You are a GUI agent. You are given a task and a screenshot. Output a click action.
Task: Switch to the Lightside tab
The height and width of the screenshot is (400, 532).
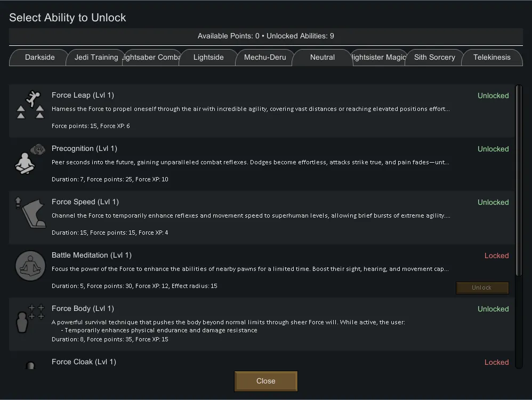pyautogui.click(x=208, y=58)
